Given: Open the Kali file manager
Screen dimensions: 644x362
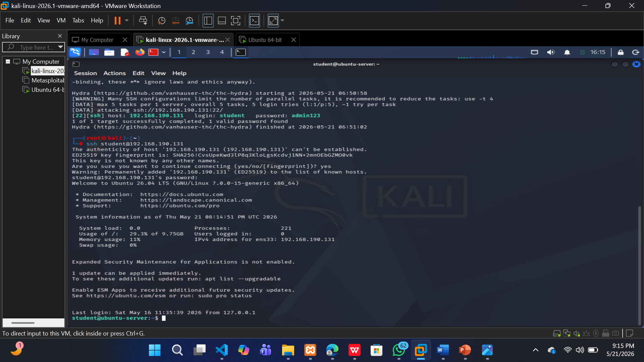Looking at the screenshot, I should [x=109, y=52].
